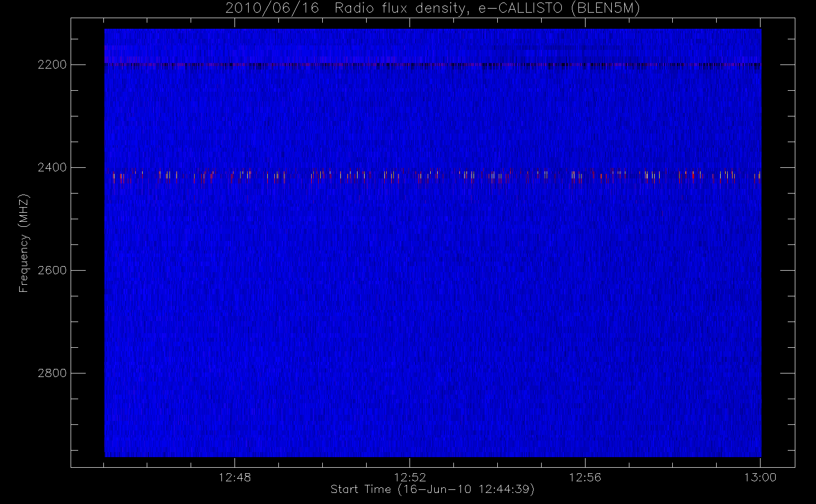Click the plot title 'Radio flux density, e-CALLISTO (BLEN5M)'
Screen dimensions: 816x504
[487, 9]
